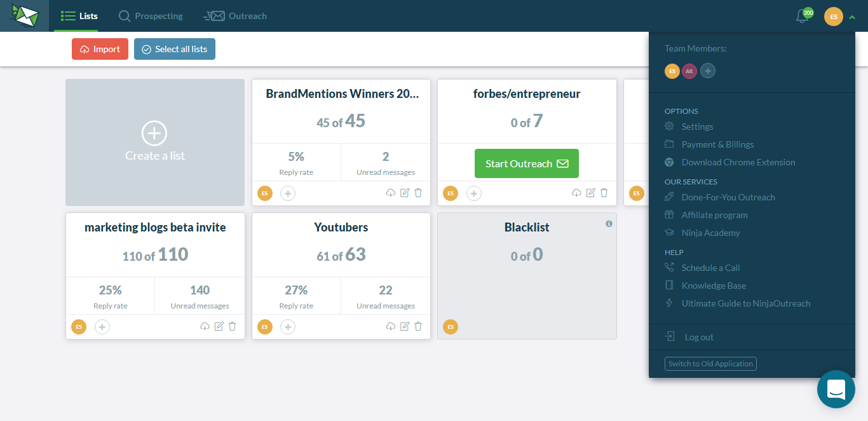Viewport: 868px width, 421px height.
Task: Click 25% Reply rate on marketing blogs card
Action: click(x=111, y=296)
